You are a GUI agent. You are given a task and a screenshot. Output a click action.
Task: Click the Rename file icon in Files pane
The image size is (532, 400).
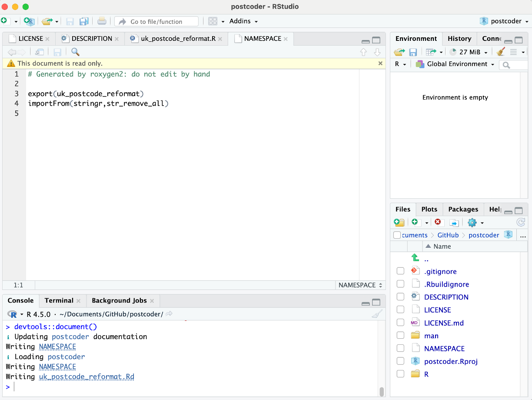click(454, 223)
